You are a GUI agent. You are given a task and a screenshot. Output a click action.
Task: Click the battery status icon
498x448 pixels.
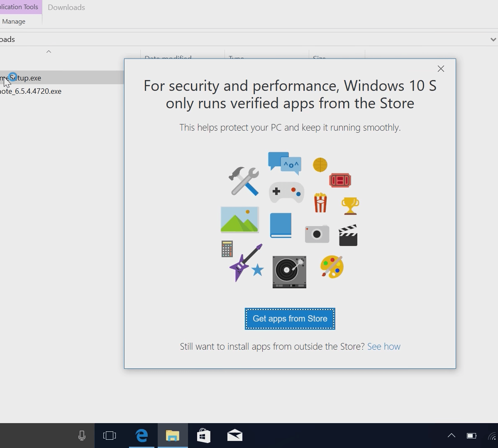471,436
